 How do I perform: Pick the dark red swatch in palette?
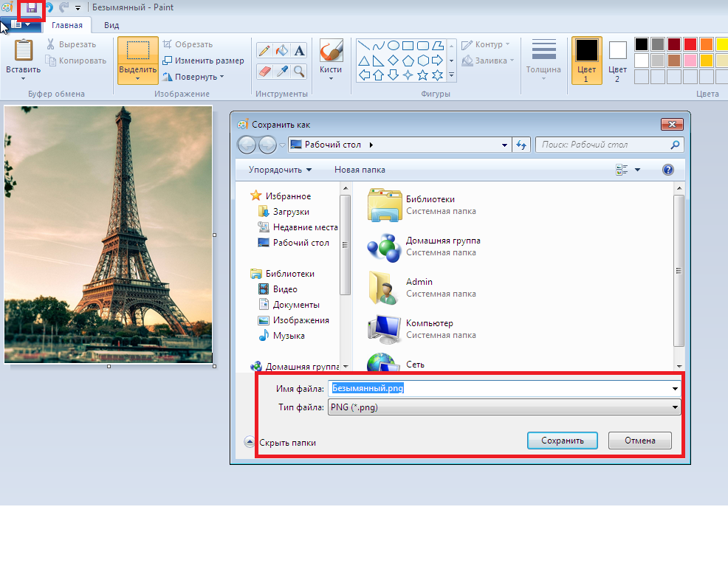pos(673,44)
